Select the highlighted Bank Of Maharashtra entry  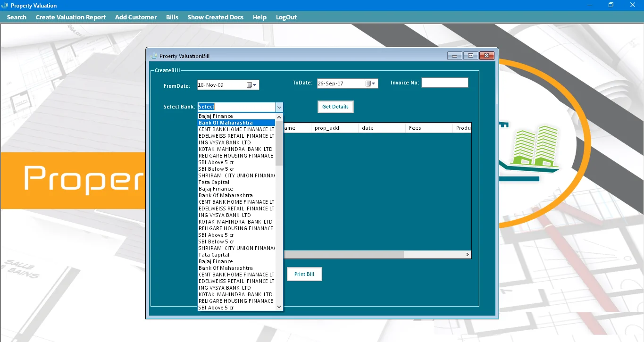click(236, 123)
